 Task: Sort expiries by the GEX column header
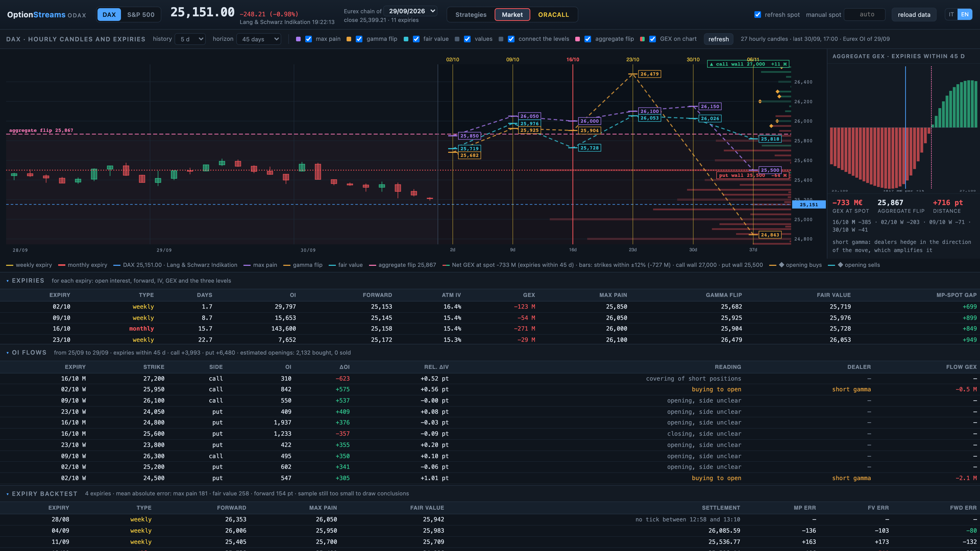[529, 295]
